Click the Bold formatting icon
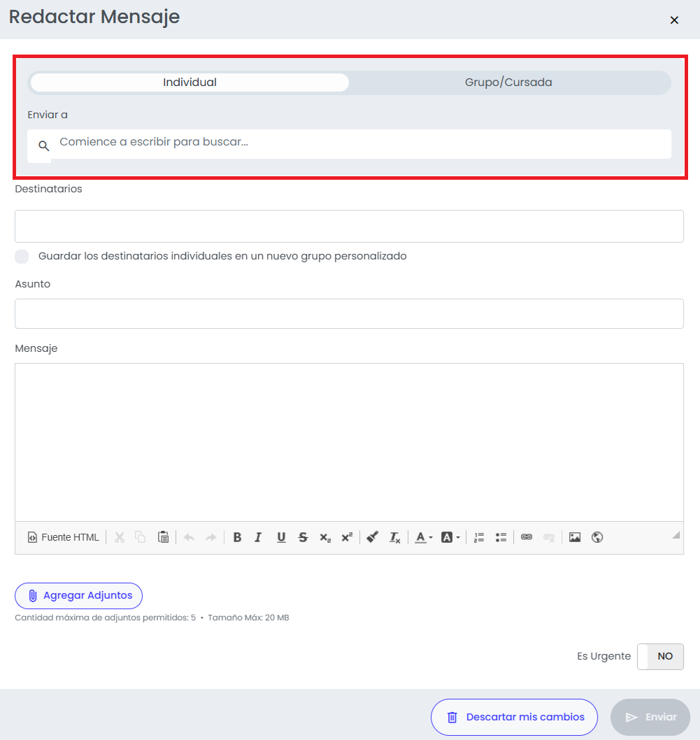 click(x=237, y=537)
